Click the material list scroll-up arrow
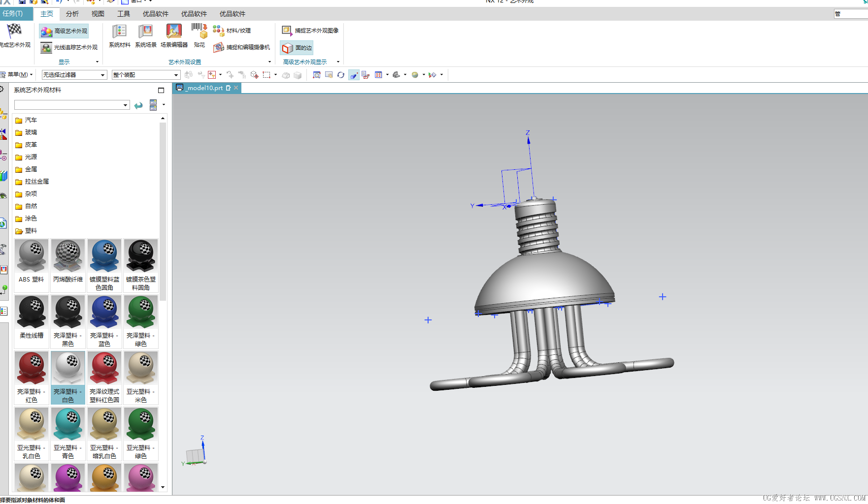The height and width of the screenshot is (504, 868). (163, 118)
